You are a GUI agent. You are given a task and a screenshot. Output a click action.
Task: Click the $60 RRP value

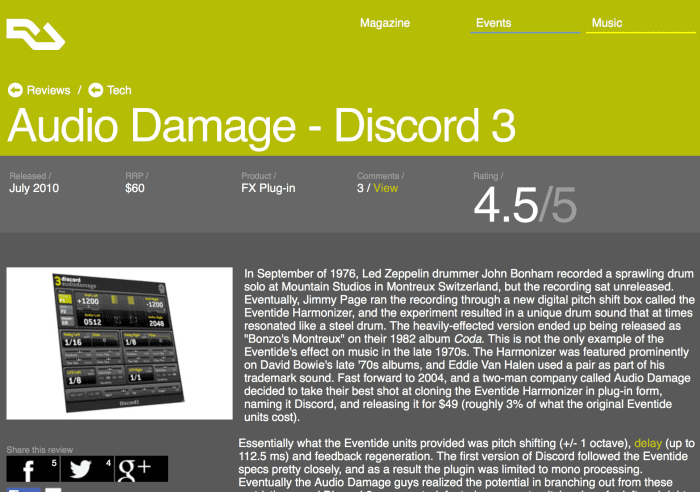[x=135, y=188]
